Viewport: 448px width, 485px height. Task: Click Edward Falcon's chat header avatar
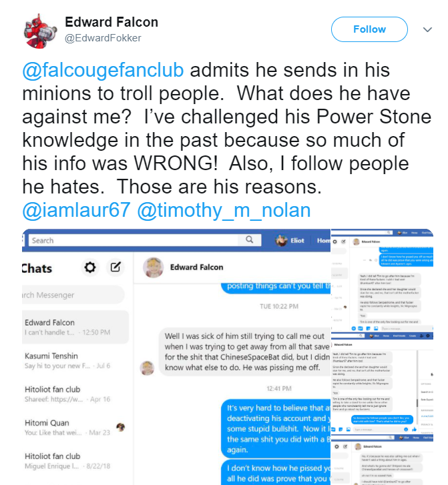tap(153, 267)
